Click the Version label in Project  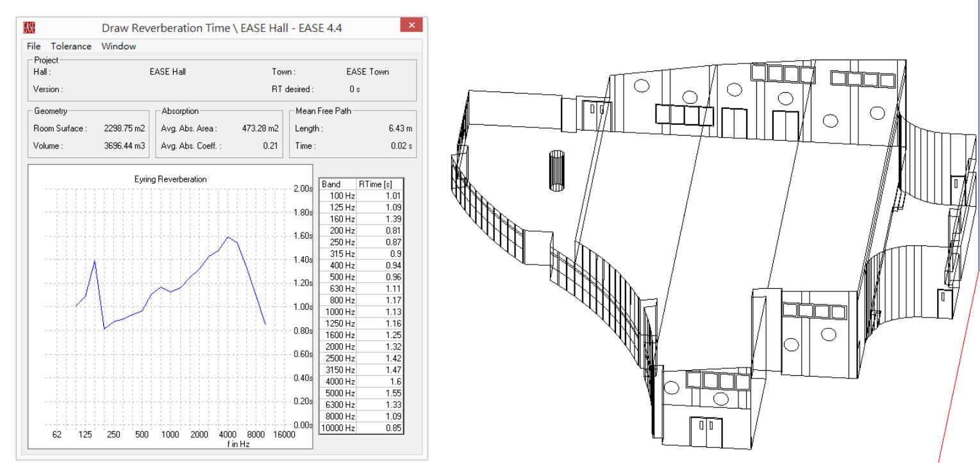click(x=48, y=90)
